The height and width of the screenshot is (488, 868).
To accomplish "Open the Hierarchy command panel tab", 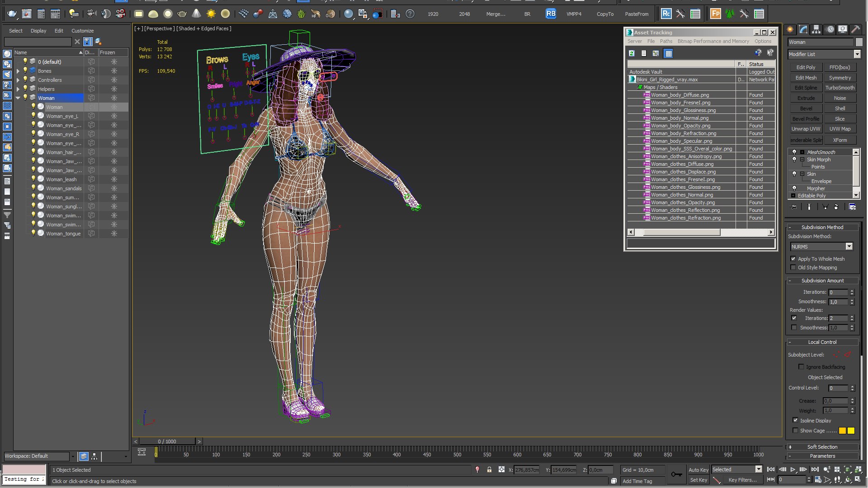I will (816, 29).
